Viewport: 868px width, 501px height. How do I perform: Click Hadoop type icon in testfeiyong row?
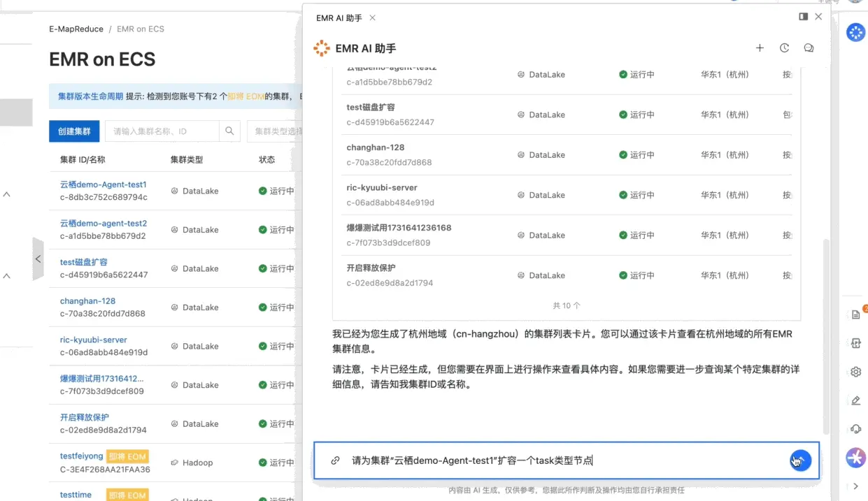click(175, 463)
